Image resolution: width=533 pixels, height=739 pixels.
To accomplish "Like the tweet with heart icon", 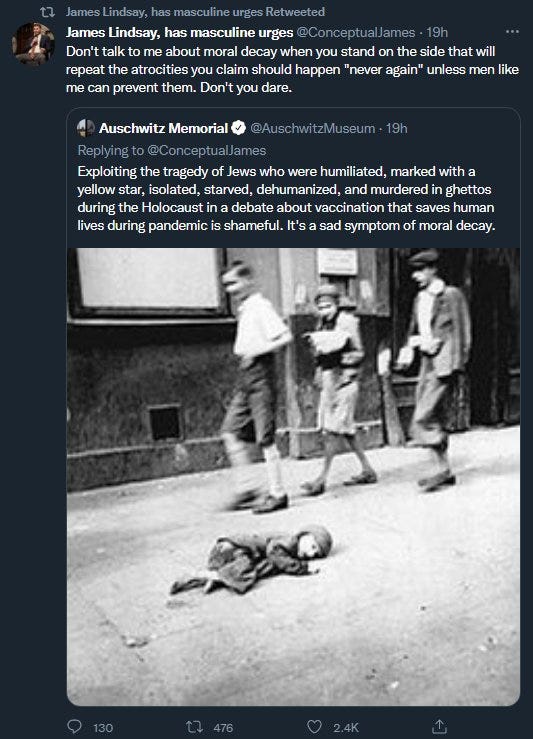I will point(314,727).
